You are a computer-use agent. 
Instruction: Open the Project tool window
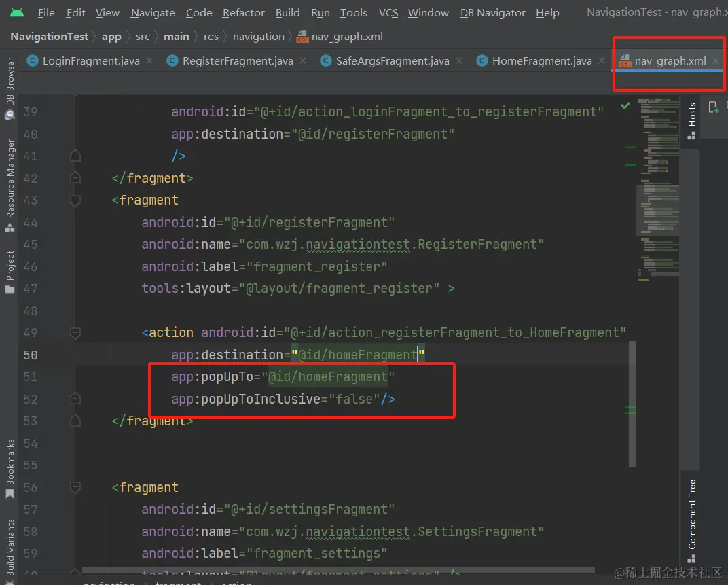[10, 272]
